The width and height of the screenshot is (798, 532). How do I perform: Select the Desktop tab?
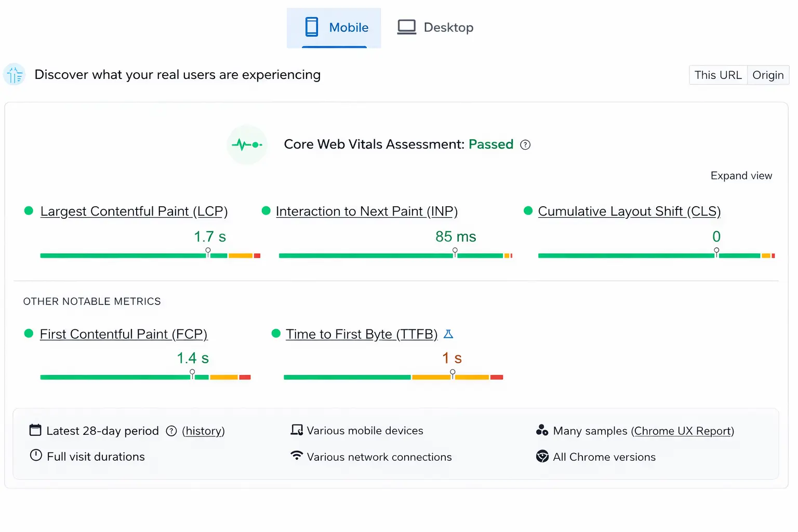click(x=435, y=28)
